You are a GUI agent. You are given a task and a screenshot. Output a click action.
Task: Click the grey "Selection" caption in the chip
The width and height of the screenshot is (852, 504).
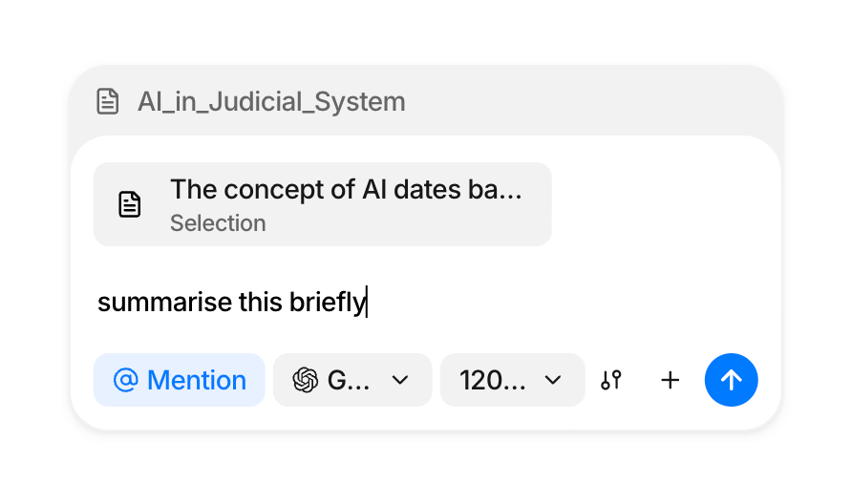coord(218,223)
